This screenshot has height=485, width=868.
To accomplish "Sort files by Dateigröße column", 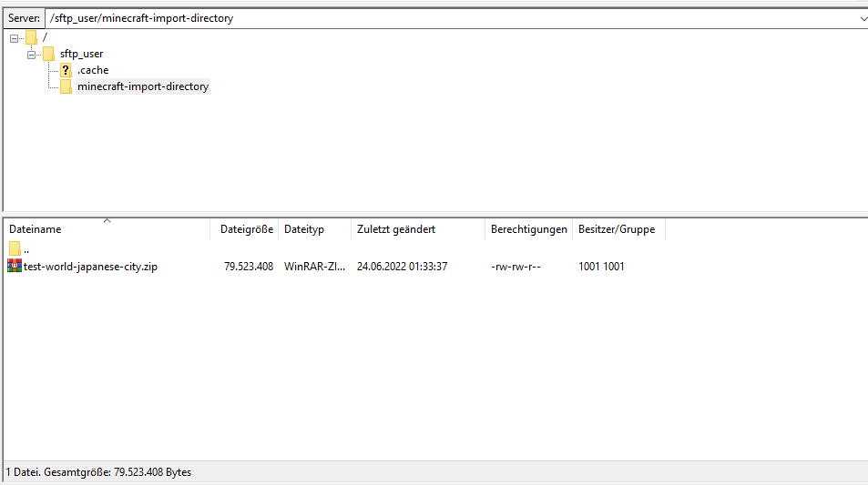I will [x=246, y=229].
